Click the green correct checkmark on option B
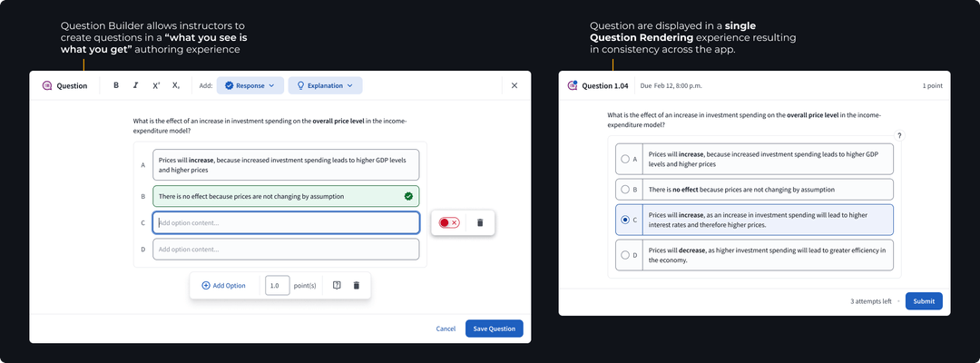 click(408, 196)
